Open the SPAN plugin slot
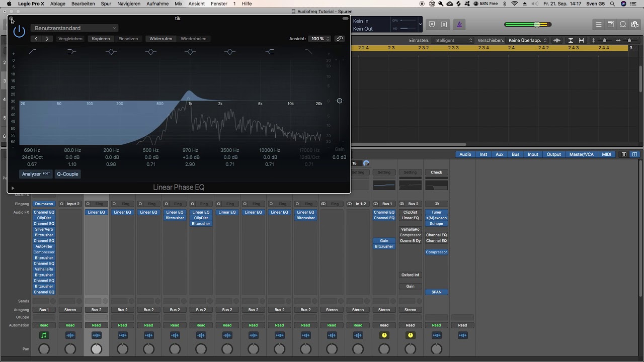 [x=436, y=292]
